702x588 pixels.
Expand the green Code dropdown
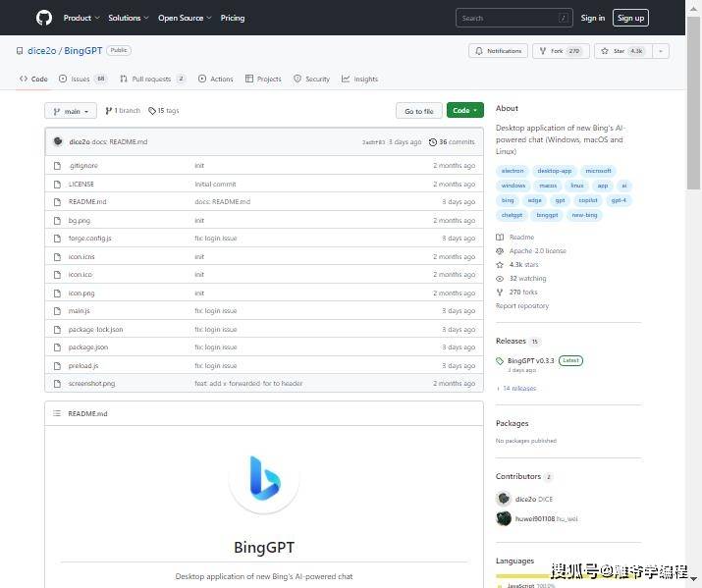[465, 111]
